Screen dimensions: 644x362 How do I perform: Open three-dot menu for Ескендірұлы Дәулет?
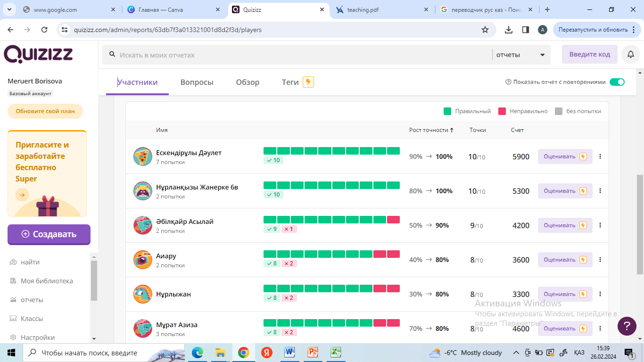600,156
